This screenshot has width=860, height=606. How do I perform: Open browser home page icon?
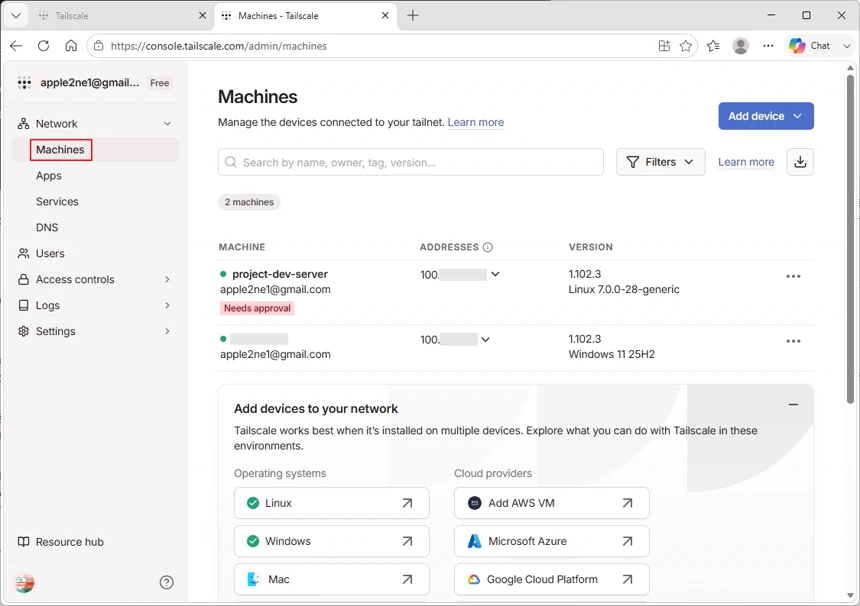point(71,46)
